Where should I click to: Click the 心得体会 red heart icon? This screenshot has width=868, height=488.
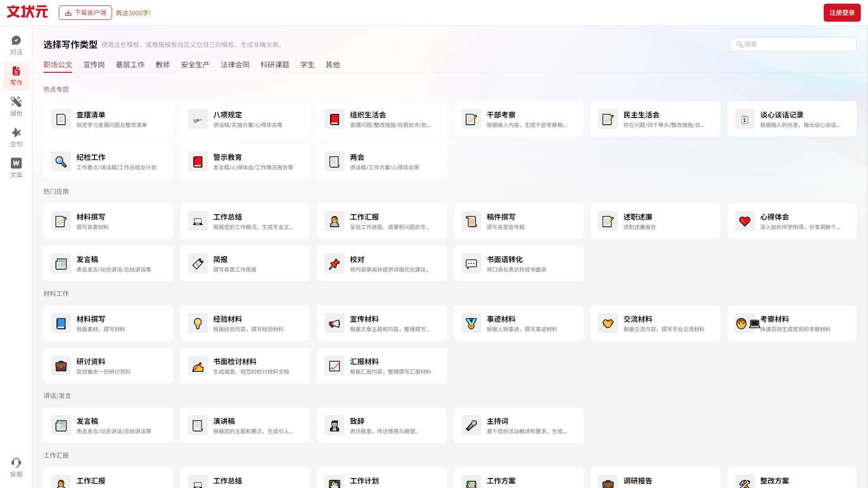745,221
